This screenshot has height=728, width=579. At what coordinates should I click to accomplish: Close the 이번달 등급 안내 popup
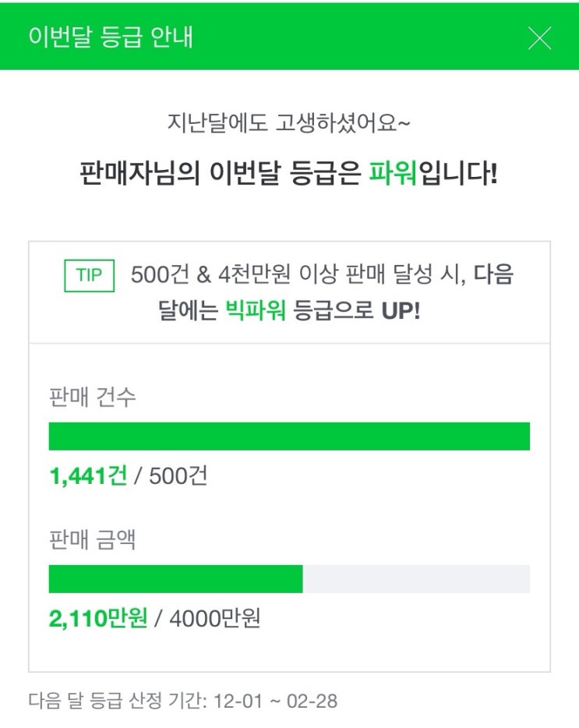(539, 37)
